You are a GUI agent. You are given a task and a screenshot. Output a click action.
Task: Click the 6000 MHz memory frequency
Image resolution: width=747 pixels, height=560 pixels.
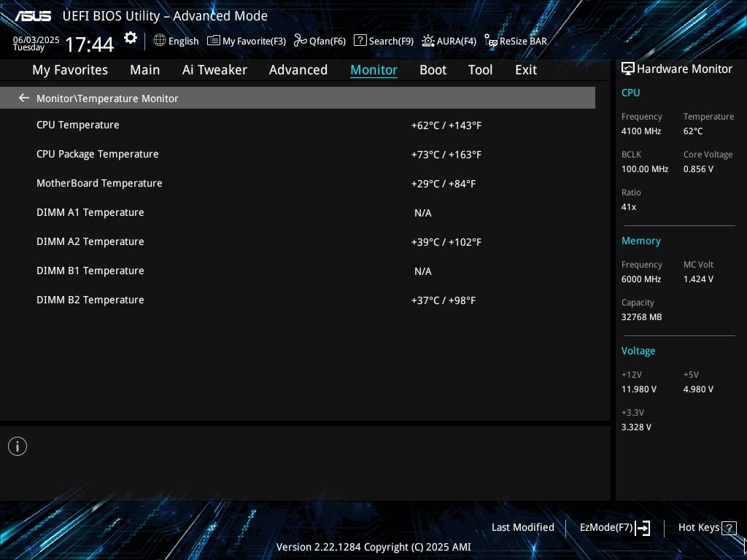[641, 279]
